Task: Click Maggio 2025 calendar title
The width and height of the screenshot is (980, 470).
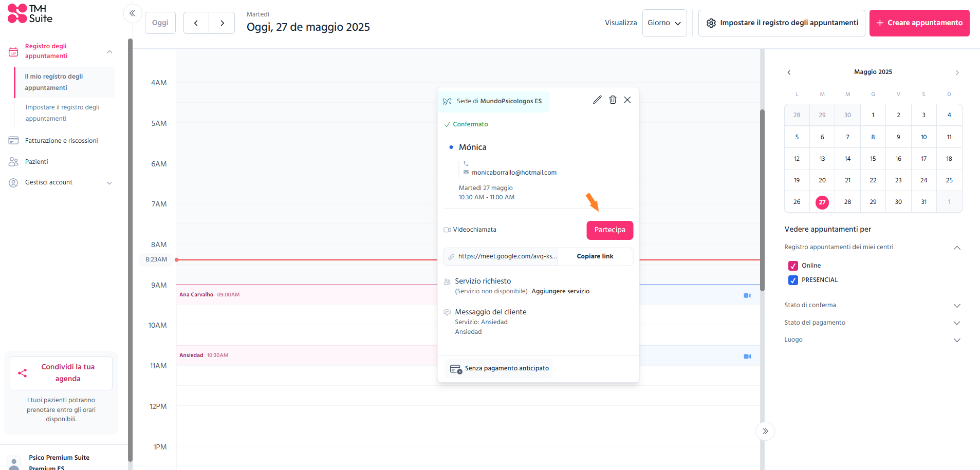Action: (873, 72)
